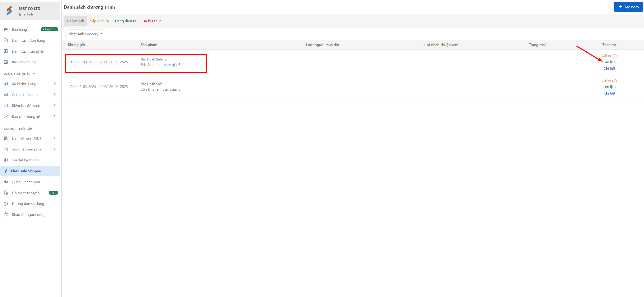Click the Quản lí nhân viên people icon
The height and width of the screenshot is (297, 644).
(x=6, y=182)
